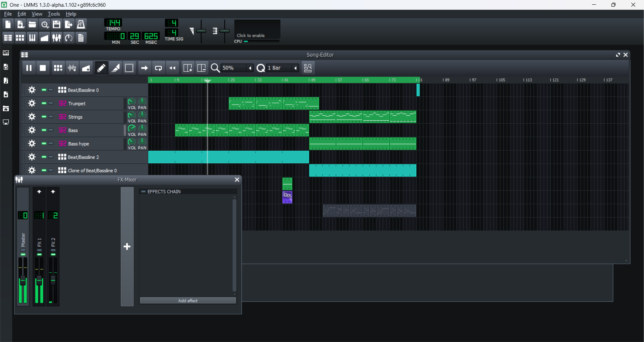The image size is (644, 342).
Task: Open the Help menu
Action: click(71, 14)
